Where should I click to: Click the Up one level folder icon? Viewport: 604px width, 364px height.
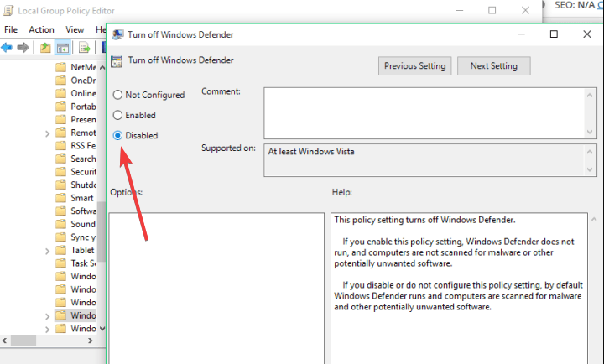(x=45, y=48)
